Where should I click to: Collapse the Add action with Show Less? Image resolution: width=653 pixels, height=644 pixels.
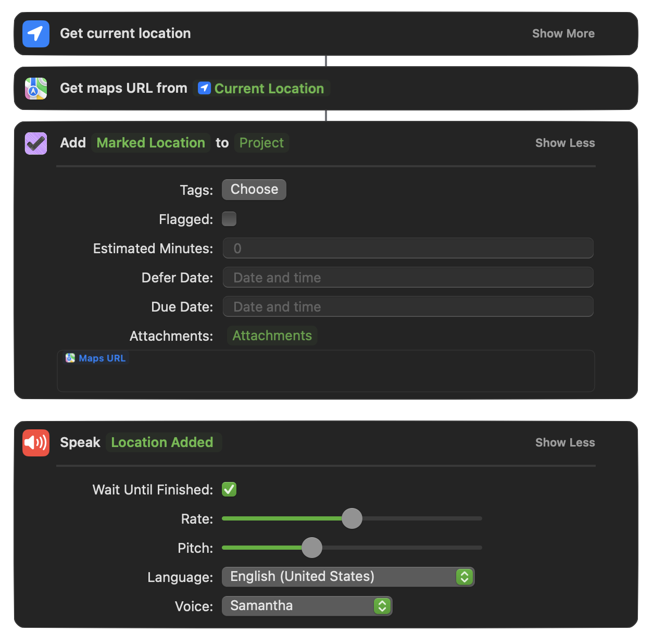(x=564, y=143)
